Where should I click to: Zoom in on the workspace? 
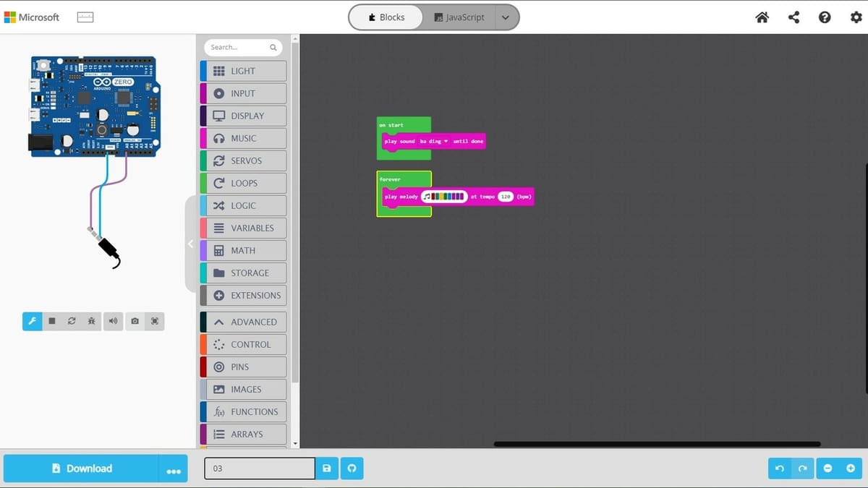(x=851, y=468)
